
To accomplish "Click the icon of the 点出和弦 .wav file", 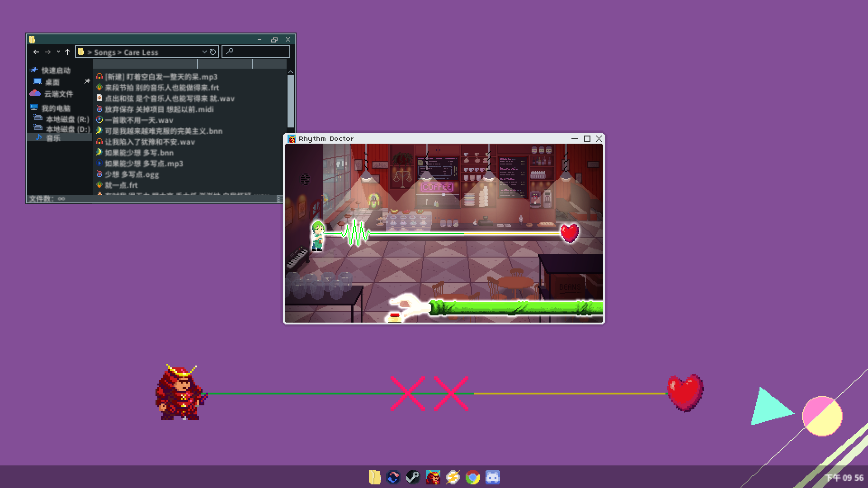I will click(x=99, y=98).
